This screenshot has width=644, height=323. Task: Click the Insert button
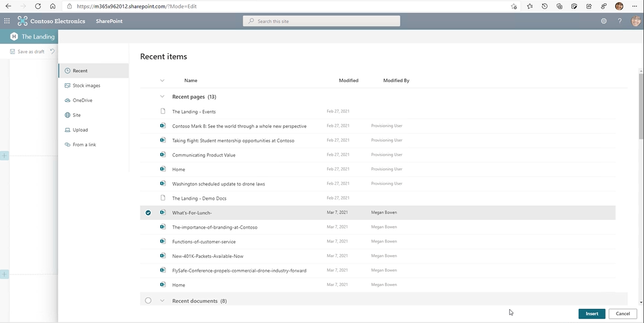(592, 314)
